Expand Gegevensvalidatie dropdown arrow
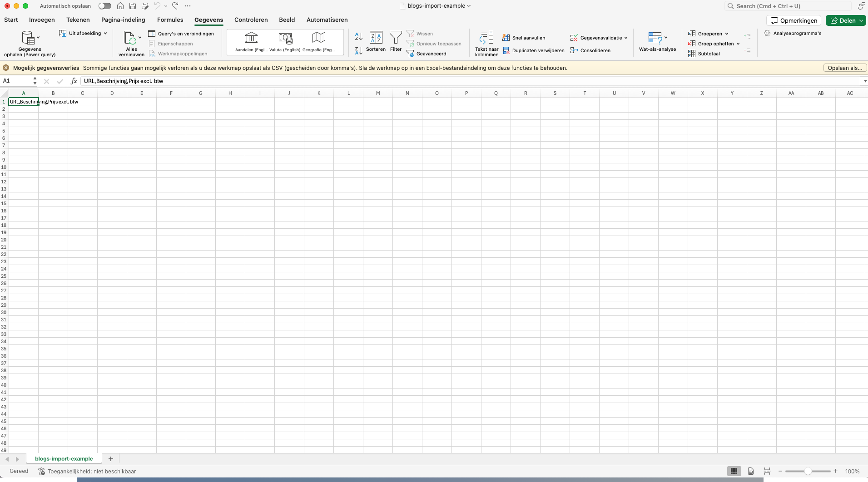The image size is (868, 482). click(x=626, y=38)
